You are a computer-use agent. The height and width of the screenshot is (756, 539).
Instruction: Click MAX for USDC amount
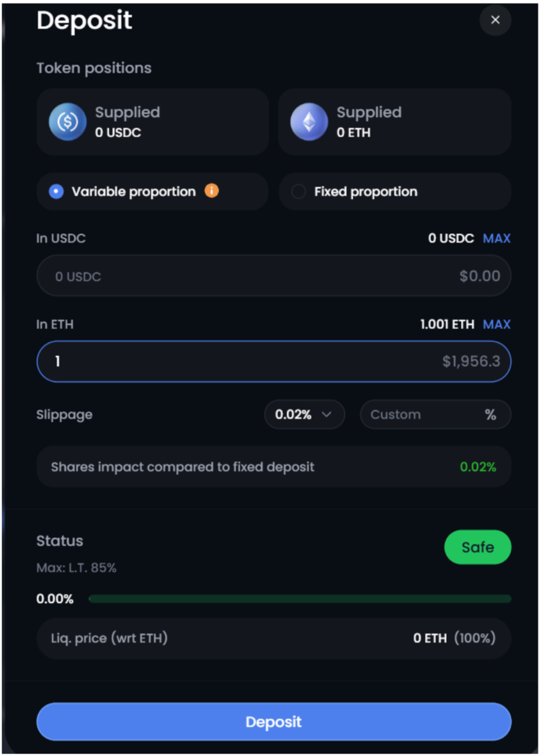(496, 238)
